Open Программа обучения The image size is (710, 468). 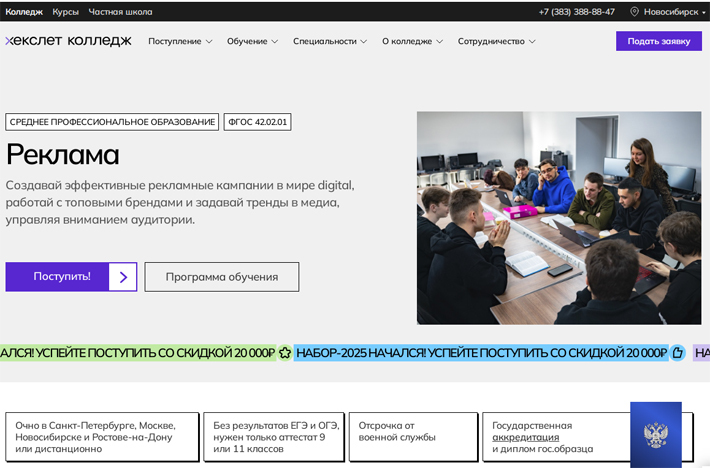coord(222,277)
